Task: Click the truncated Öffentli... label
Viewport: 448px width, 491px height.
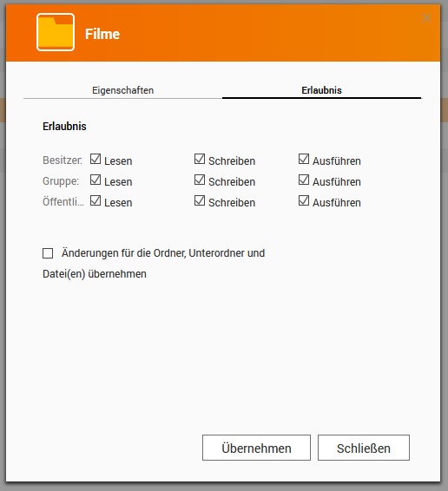Action: pyautogui.click(x=63, y=201)
